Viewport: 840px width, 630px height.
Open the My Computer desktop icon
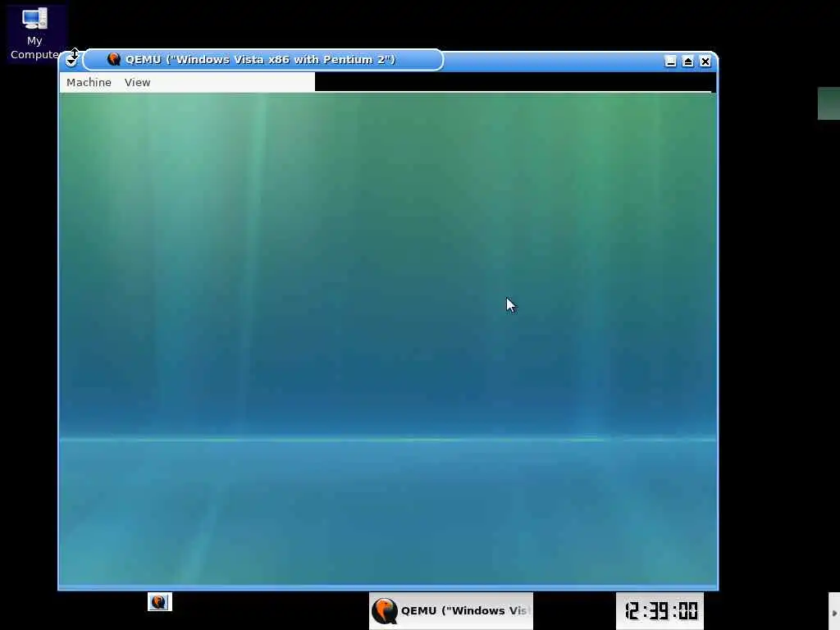[x=34, y=33]
